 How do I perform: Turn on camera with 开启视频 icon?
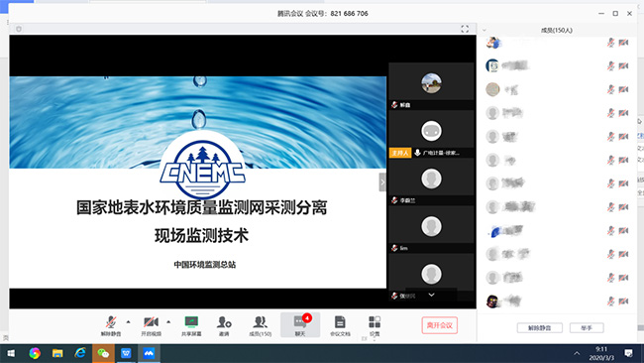[151, 325]
